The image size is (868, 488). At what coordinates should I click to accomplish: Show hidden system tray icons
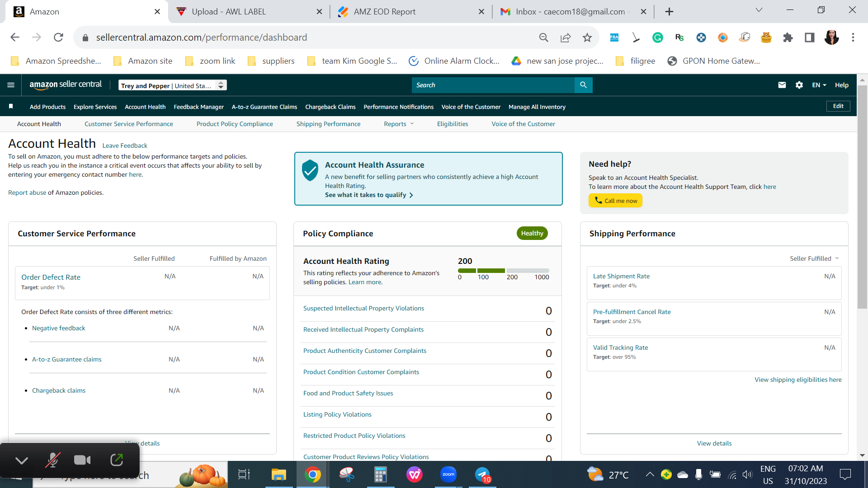[650, 474]
